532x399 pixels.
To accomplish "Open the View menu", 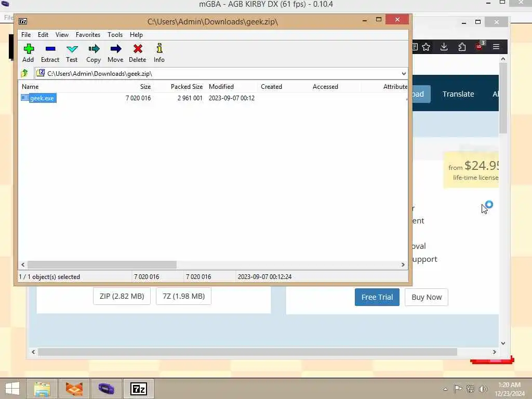I will [x=62, y=35].
